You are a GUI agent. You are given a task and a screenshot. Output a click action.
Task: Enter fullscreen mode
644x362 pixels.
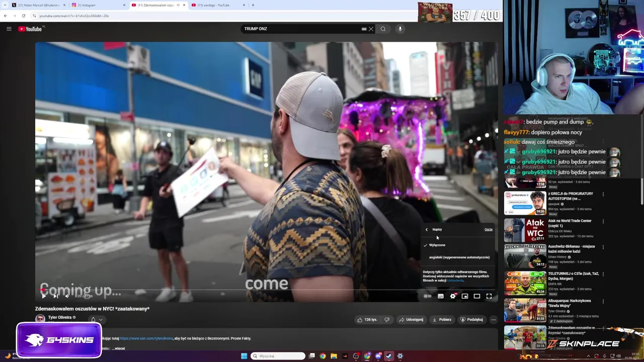tap(489, 296)
